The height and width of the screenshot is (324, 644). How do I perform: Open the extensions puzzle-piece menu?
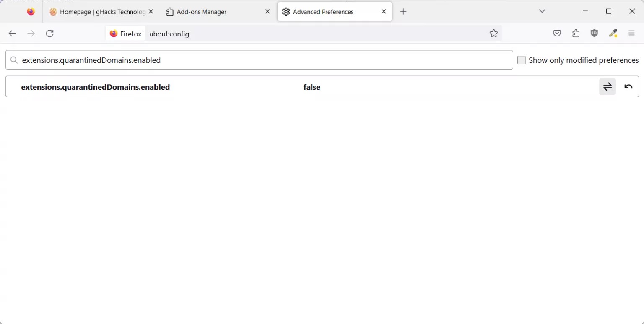[576, 33]
